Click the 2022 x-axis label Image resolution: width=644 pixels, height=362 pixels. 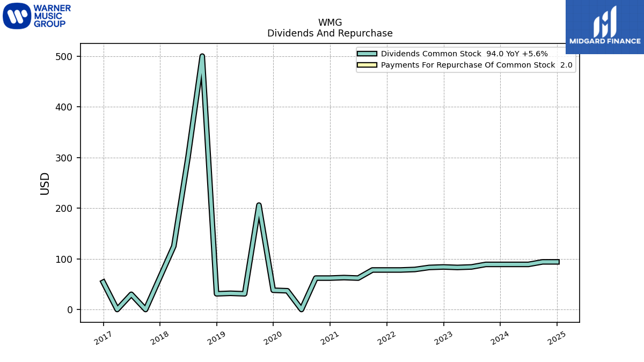tap(386, 337)
